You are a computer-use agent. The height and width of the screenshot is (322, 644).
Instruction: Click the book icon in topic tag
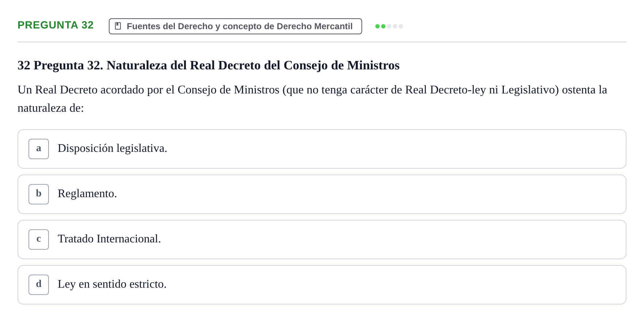(118, 26)
